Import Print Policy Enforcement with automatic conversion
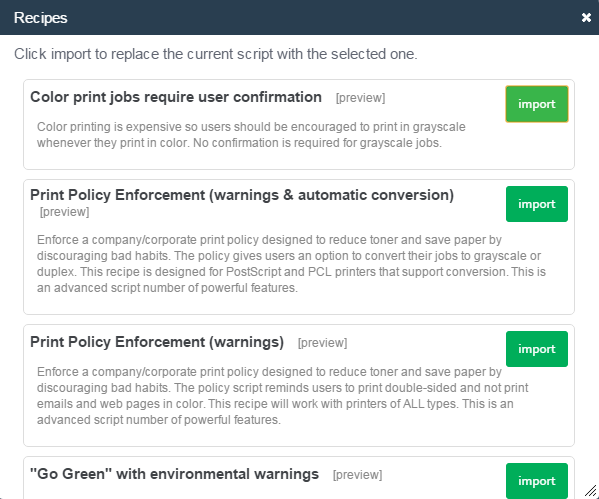Screen dimensions: 599x499 pos(537,204)
